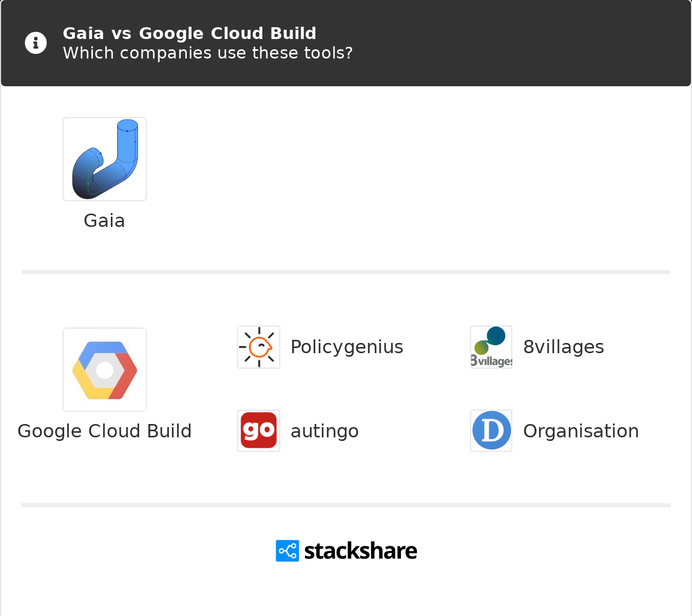Open the Gaia pipe logo
The image size is (692, 616).
(x=105, y=159)
